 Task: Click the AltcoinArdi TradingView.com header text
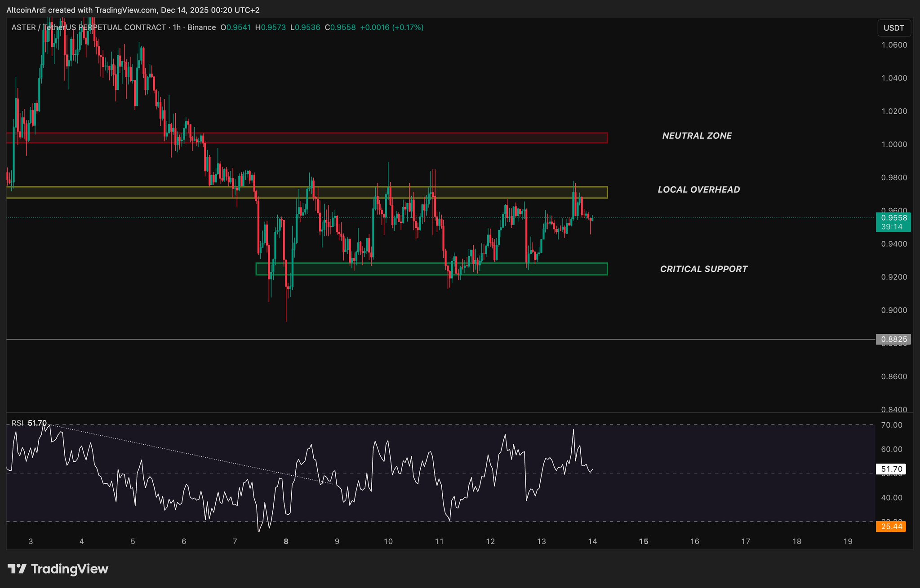pyautogui.click(x=133, y=10)
